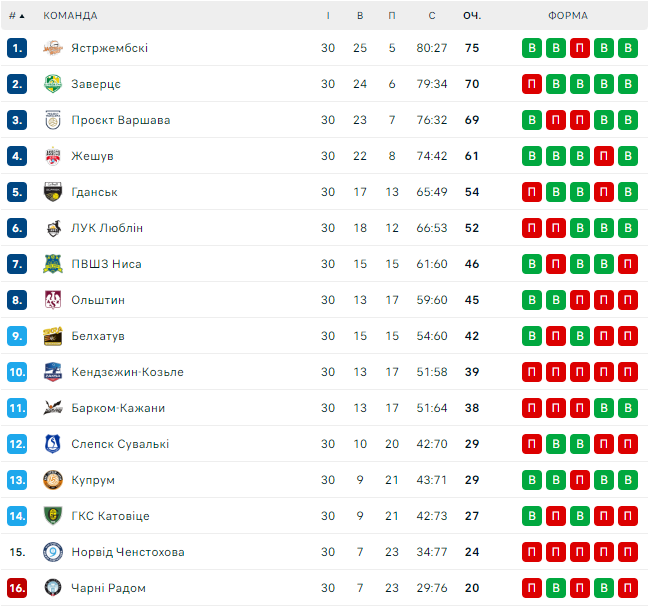Click the ЛУК Люблін team logo
This screenshot has width=659, height=607.
pos(53,228)
